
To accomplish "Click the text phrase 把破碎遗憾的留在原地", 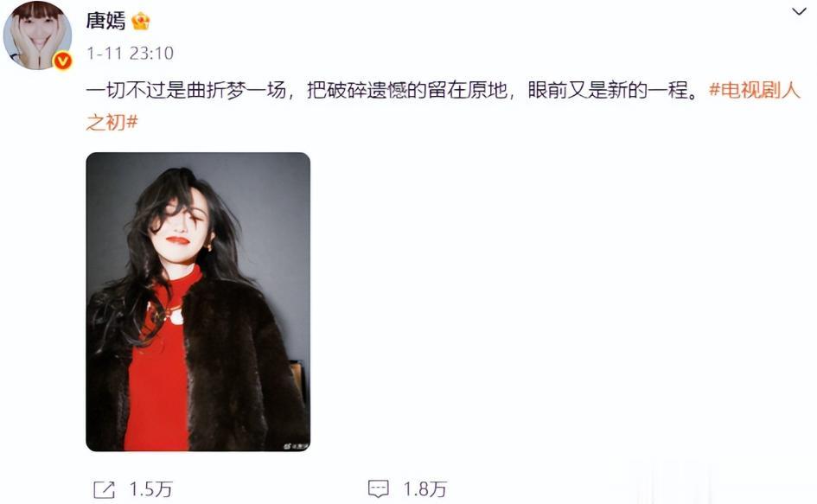I will (x=407, y=90).
